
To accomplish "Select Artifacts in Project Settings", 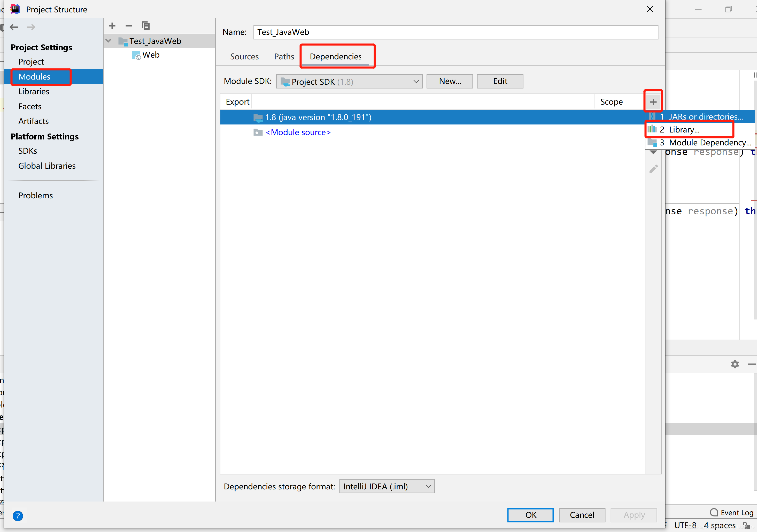I will click(x=33, y=121).
